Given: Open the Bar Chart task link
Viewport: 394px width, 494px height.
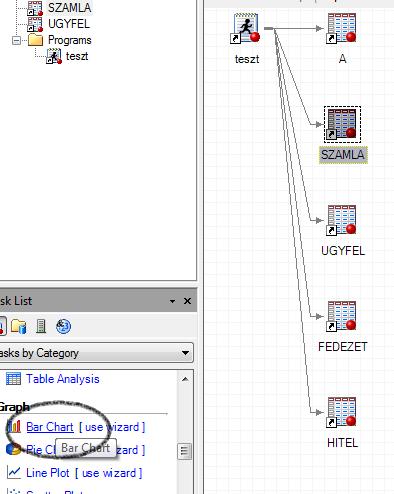Looking at the screenshot, I should click(x=50, y=427).
